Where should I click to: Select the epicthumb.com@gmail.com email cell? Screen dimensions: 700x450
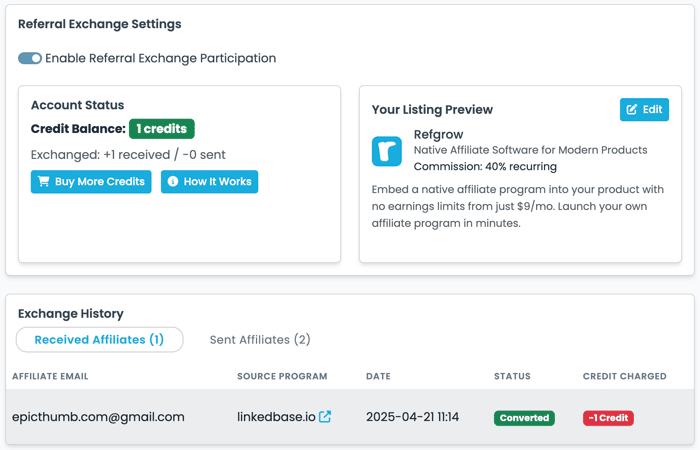pos(98,417)
